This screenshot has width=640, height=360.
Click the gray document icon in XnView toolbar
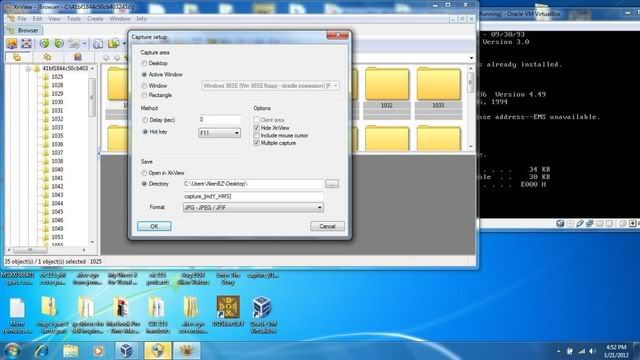tap(98, 43)
